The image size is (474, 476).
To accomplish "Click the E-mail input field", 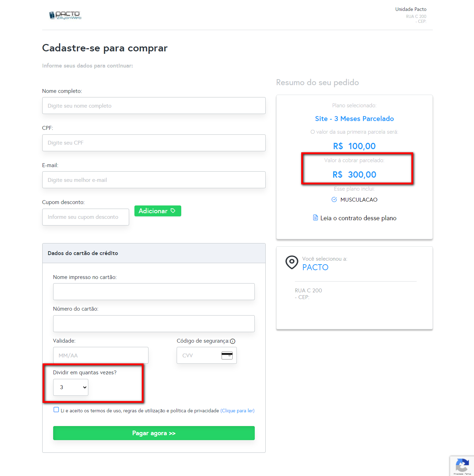I will click(154, 180).
